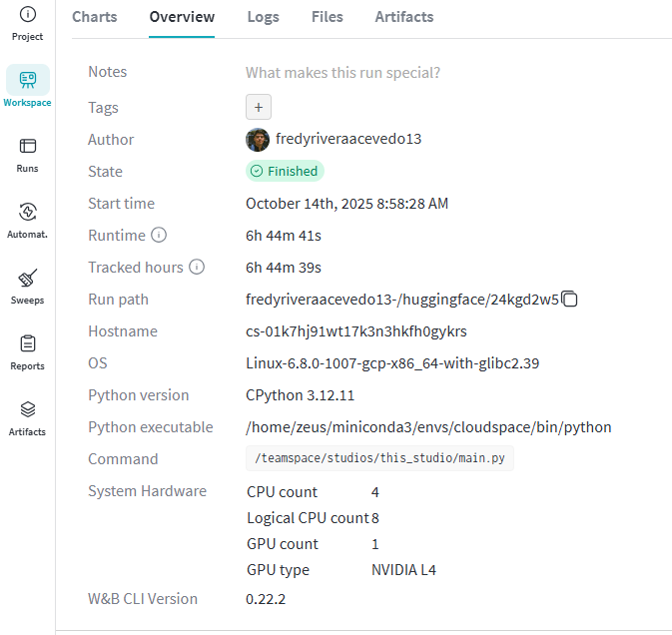Click the start time October 14th, 2025 8:58:28 AM
The image size is (672, 635).
tap(346, 203)
